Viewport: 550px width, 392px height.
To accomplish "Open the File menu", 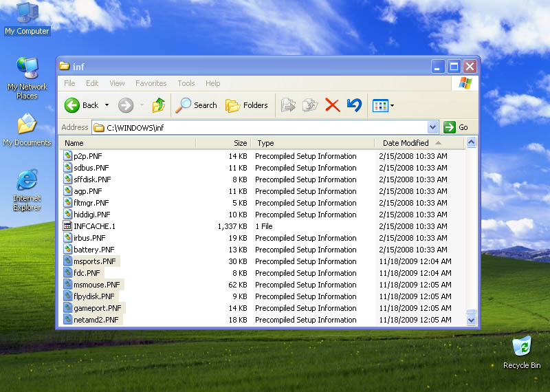I will [x=69, y=83].
